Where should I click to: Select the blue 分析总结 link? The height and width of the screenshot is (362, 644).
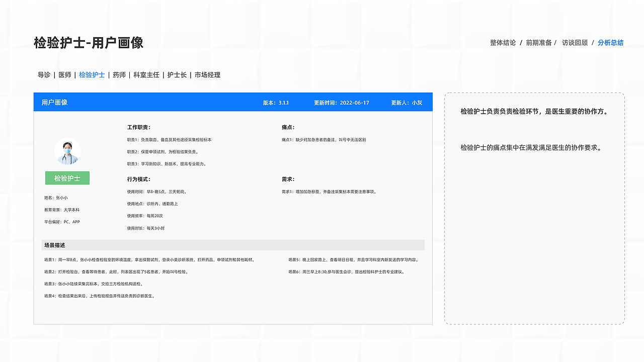pos(610,43)
